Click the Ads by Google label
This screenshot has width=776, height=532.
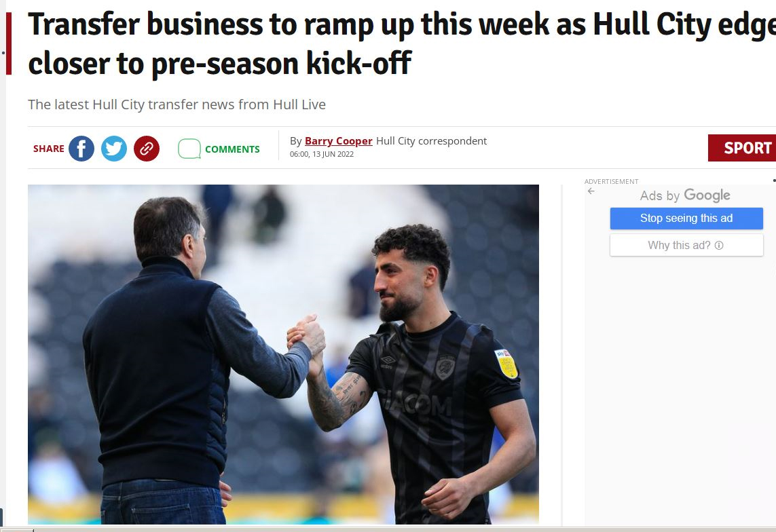click(685, 195)
